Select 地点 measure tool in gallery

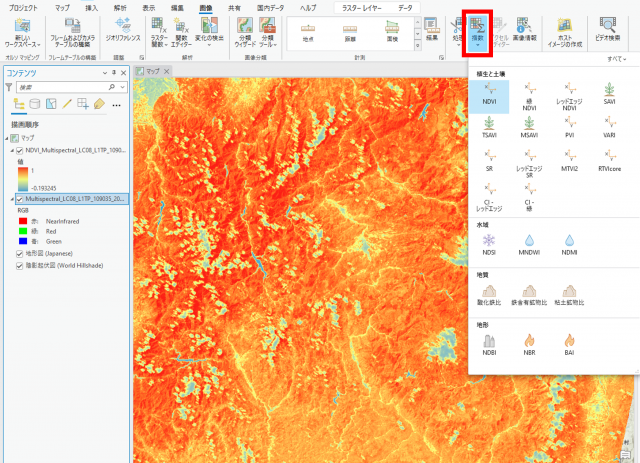(308, 33)
